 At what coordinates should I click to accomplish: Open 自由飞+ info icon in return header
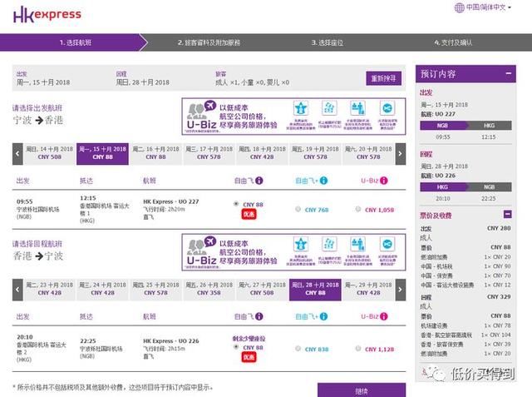click(323, 316)
